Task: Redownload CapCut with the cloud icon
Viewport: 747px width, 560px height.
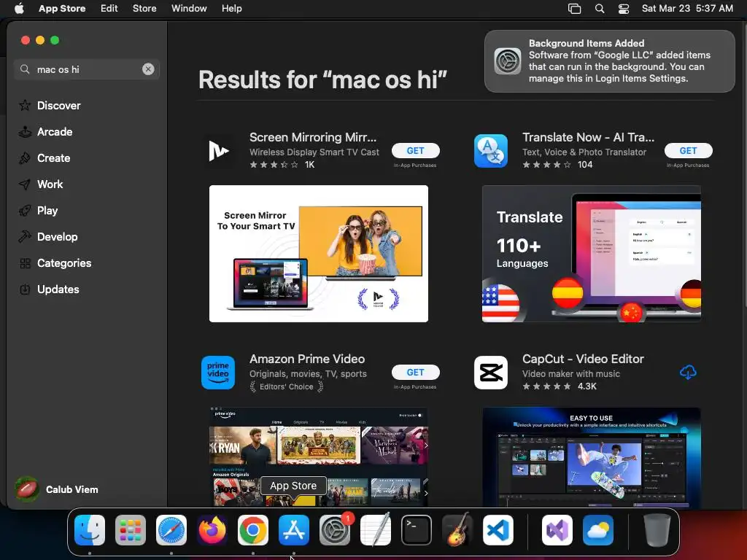Action: [x=688, y=373]
